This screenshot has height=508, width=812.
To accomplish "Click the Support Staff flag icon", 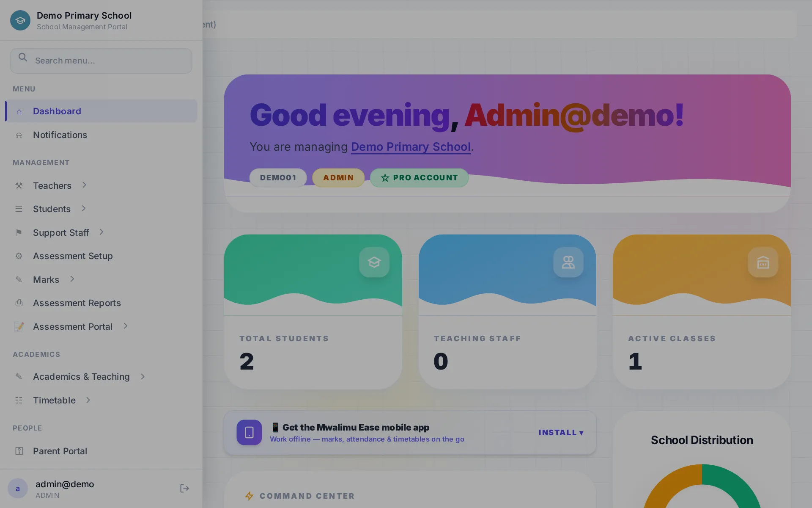I will point(19,232).
